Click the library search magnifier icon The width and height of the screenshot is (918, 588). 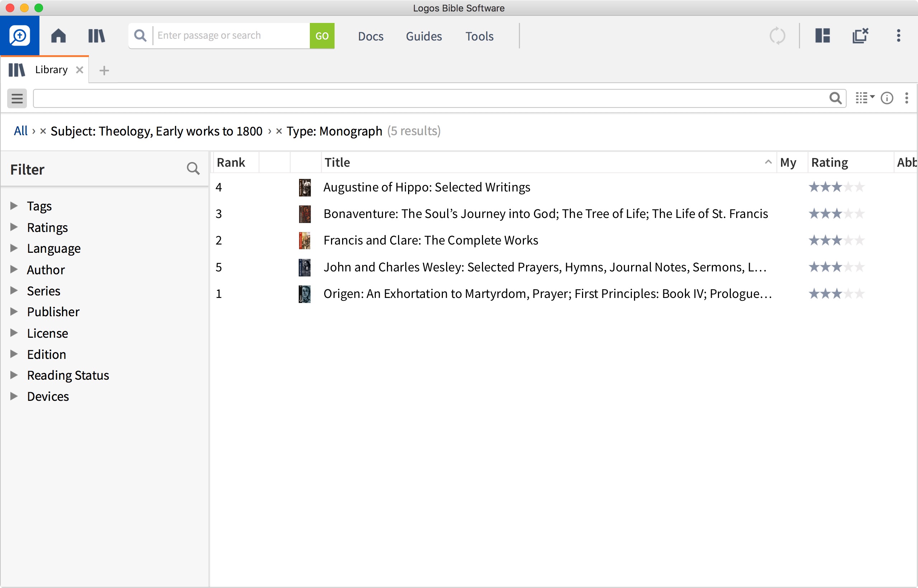836,98
